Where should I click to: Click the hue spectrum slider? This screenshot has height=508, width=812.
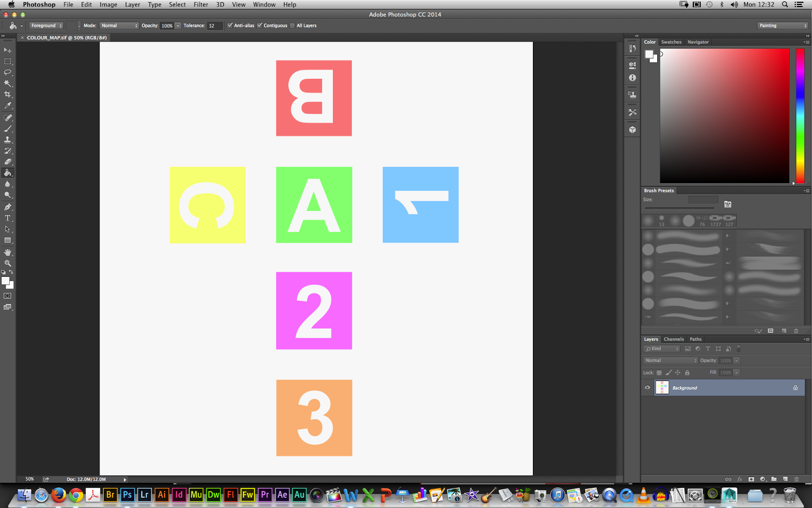(800, 116)
